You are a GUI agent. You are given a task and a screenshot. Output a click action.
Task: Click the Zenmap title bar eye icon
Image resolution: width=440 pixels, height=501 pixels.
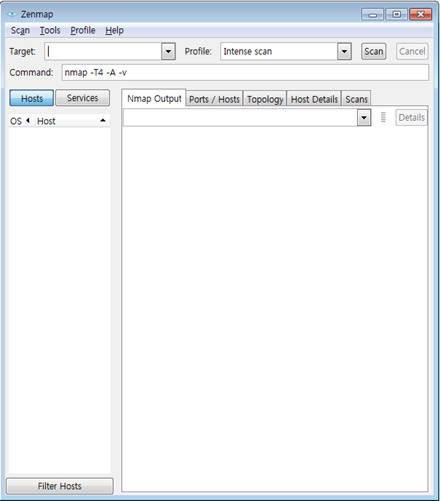point(12,14)
